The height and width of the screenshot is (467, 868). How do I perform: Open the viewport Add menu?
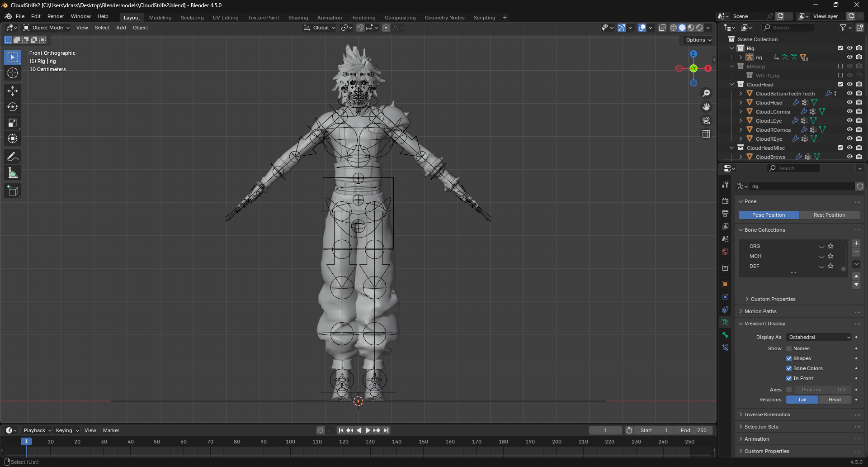coord(121,28)
